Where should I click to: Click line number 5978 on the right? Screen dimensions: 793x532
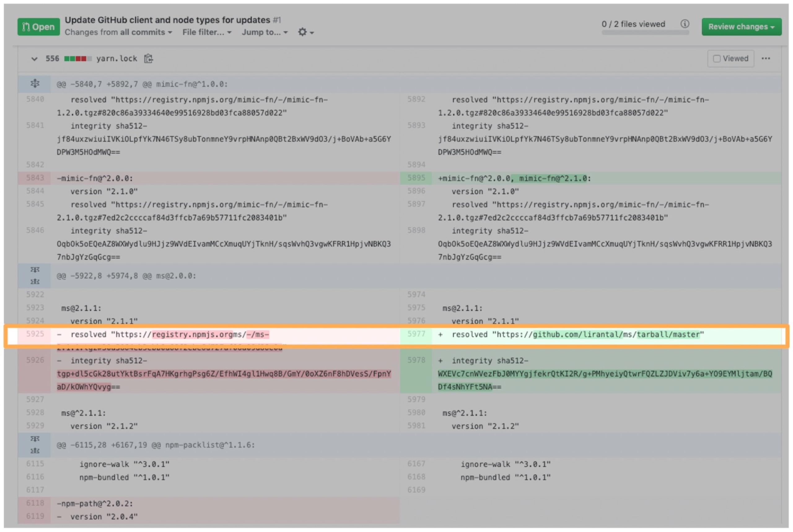pyautogui.click(x=416, y=360)
